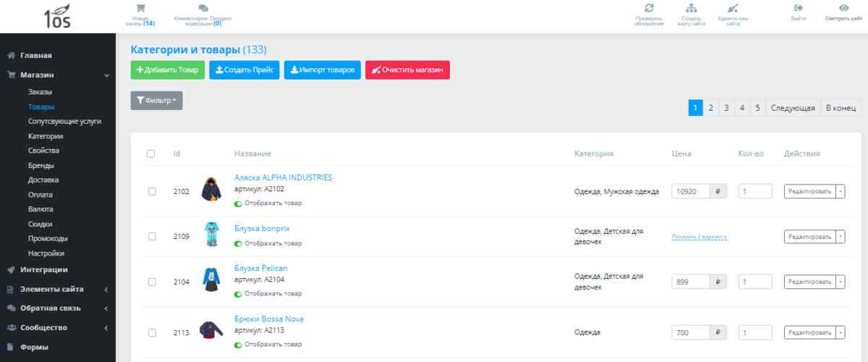Click the eye icon to view site
The height and width of the screenshot is (362, 868).
click(843, 8)
